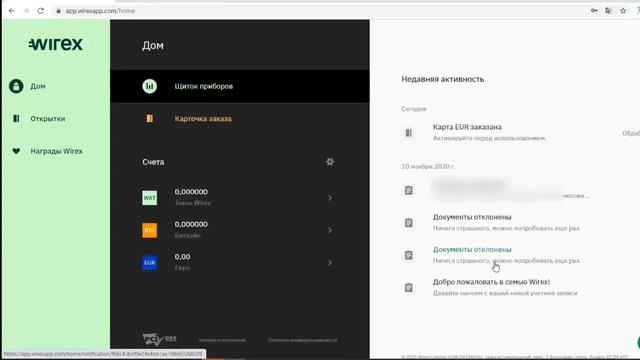Viewport: 640px width, 360px height.
Task: Click the Сегодня date label
Action: (x=413, y=109)
